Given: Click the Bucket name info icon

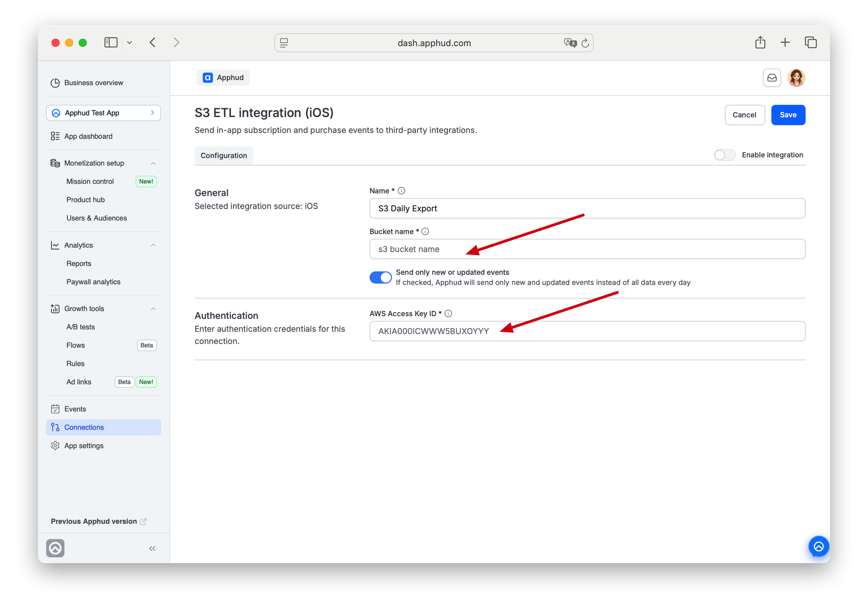Looking at the screenshot, I should click(x=425, y=232).
